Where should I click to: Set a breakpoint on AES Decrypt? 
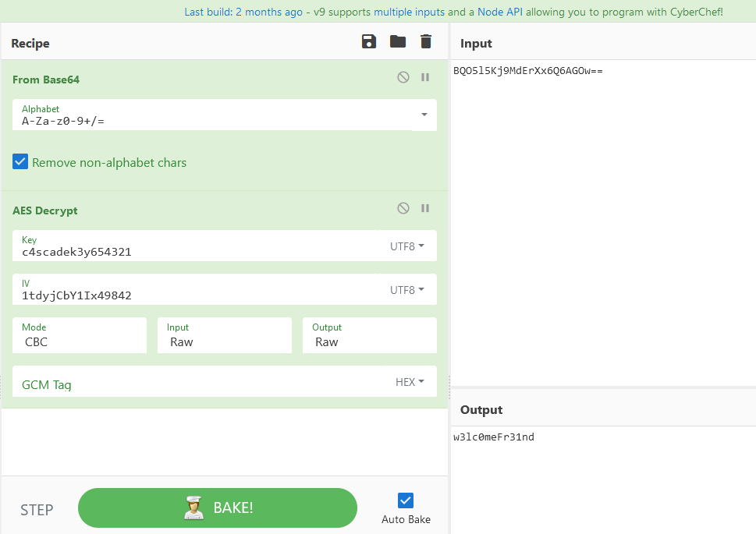coord(424,207)
